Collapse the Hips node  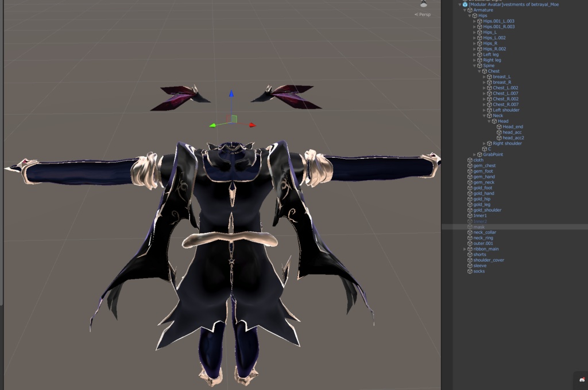coord(470,15)
